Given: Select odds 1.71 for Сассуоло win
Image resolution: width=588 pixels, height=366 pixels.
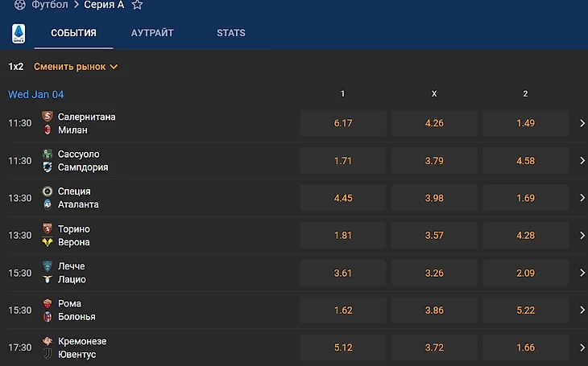Looking at the screenshot, I should coord(343,161).
